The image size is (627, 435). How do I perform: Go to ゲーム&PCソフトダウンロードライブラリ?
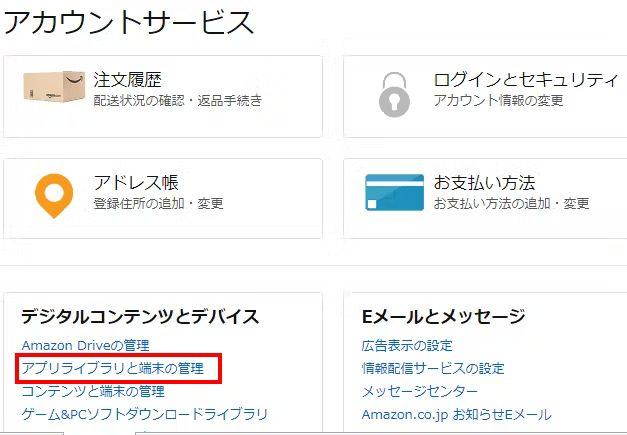point(144,414)
